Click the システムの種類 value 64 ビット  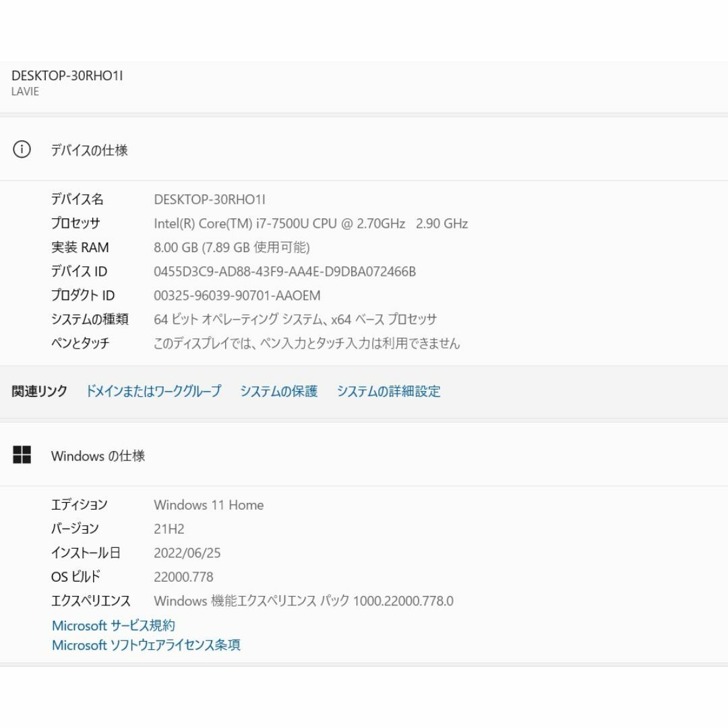295,320
